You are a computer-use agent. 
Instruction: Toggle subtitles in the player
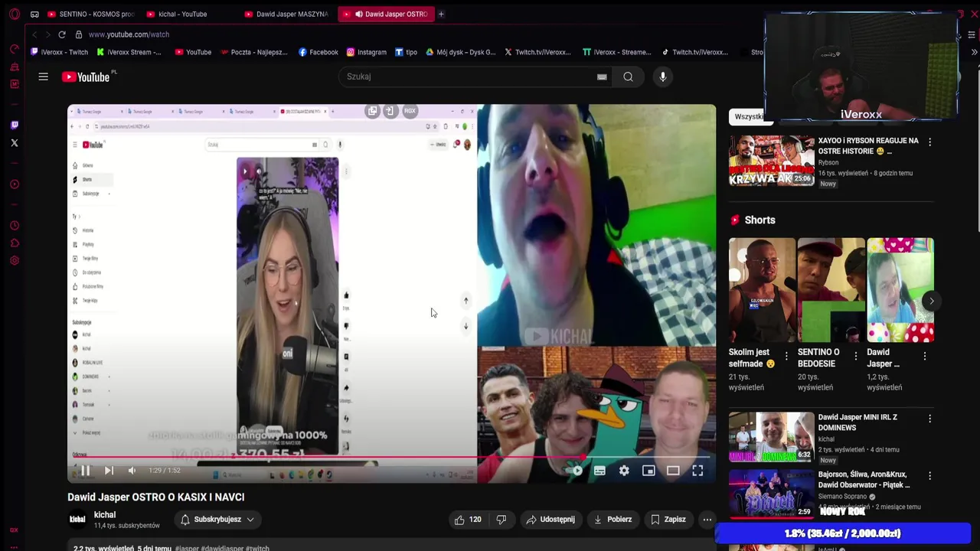coord(599,471)
